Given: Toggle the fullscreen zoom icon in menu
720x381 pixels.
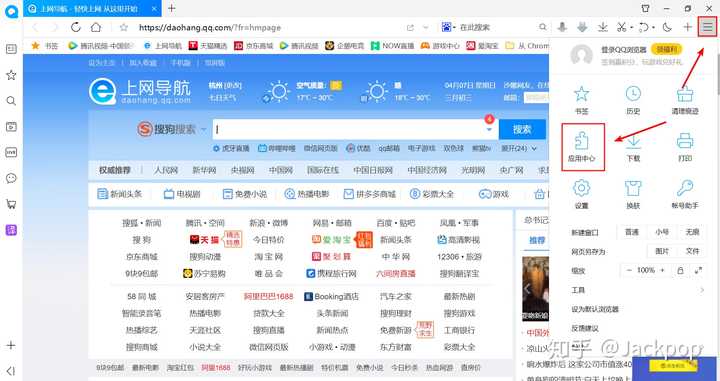Looking at the screenshot, I should [699, 270].
